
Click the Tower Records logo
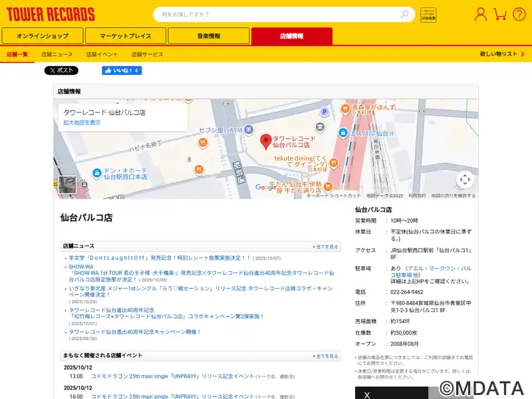click(x=51, y=14)
